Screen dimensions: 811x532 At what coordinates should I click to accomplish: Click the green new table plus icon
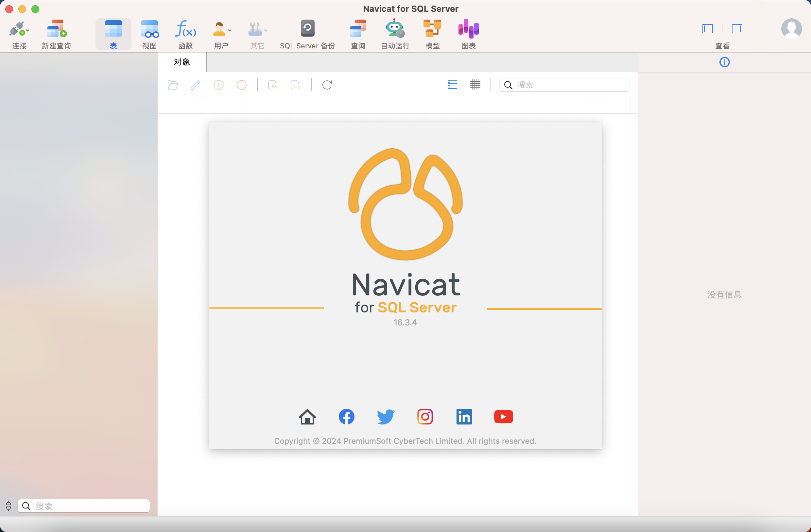click(219, 85)
